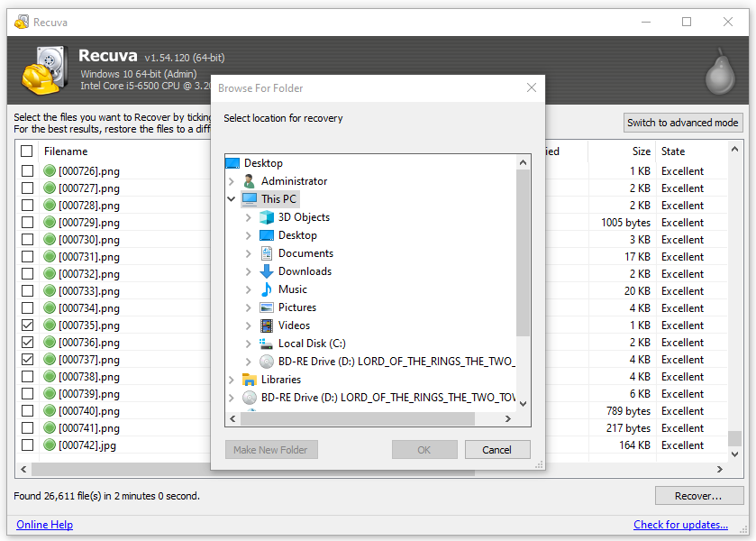Click the Videos filmstrip icon

click(267, 326)
